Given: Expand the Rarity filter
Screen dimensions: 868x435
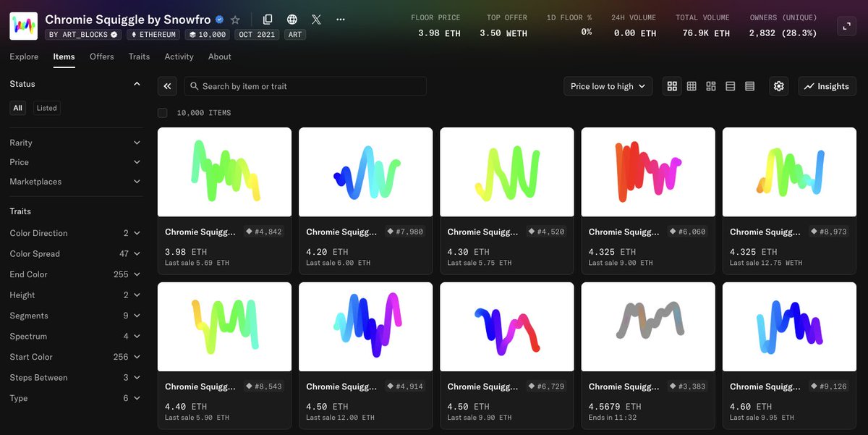Looking at the screenshot, I should point(76,143).
